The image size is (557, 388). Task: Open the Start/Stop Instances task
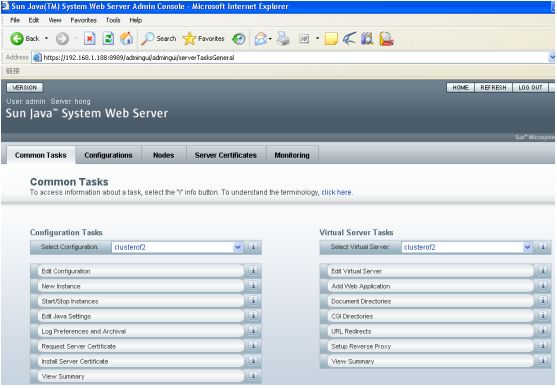coord(141,301)
